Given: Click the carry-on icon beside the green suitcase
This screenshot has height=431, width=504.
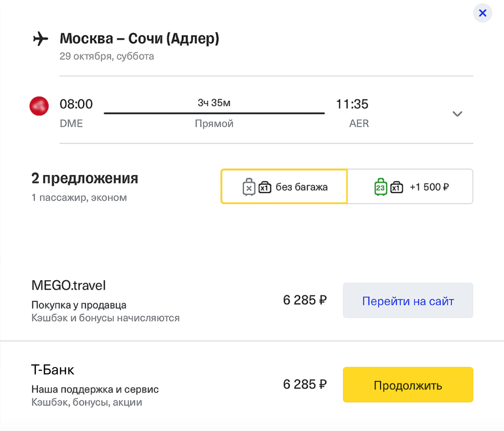Looking at the screenshot, I should [x=397, y=187].
